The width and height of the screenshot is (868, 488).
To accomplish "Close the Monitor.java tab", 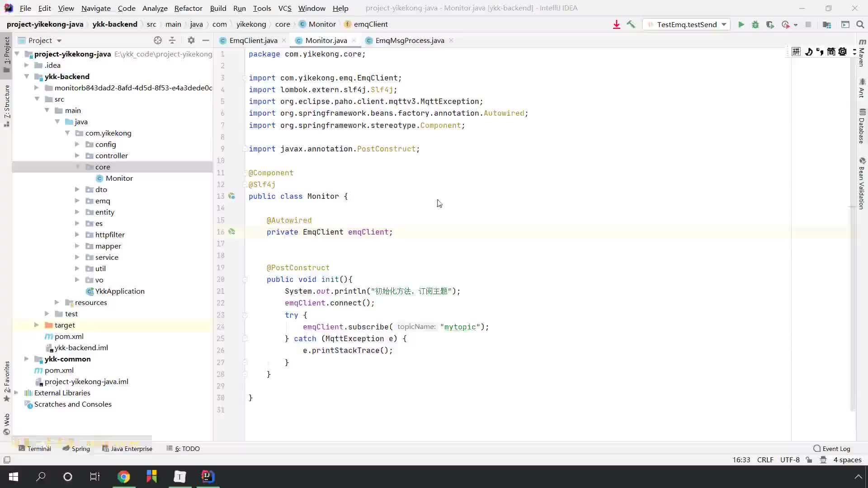I will (354, 40).
